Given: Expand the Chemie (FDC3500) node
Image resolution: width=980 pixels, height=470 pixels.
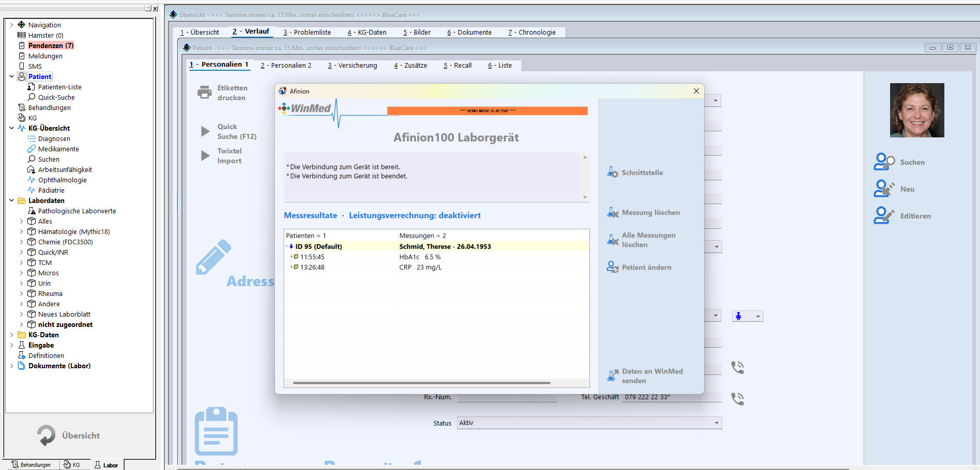Looking at the screenshot, I should 21,242.
